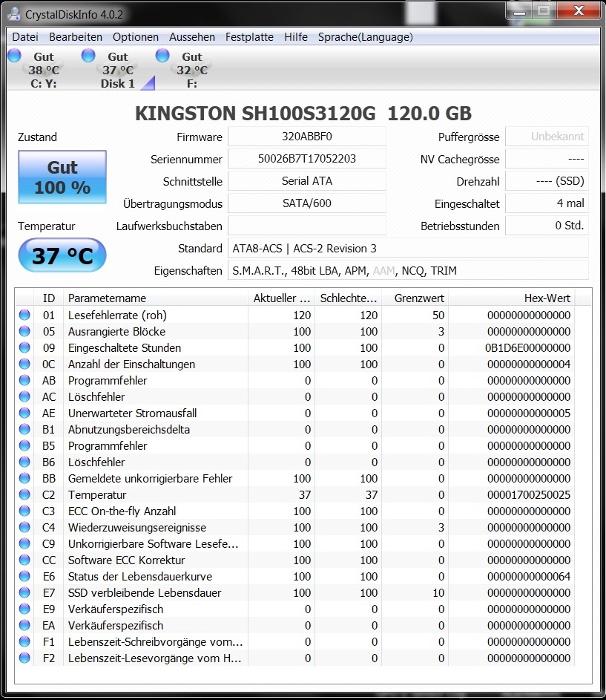Click status icon of E9 Verkäuferspezifisch row
This screenshot has width=606, height=700.
click(24, 609)
